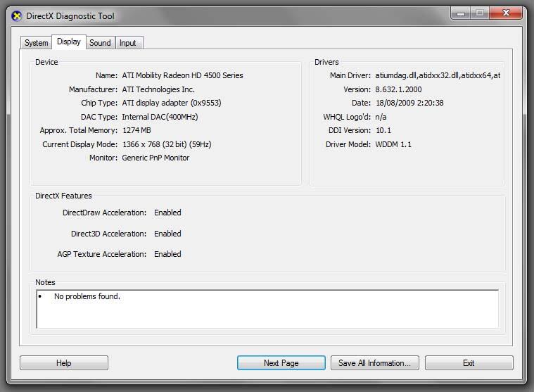Viewport: 534px width, 392px height.
Task: Click main driver value 'atiumdag.dll,atidxx32.dll'
Action: [438, 75]
